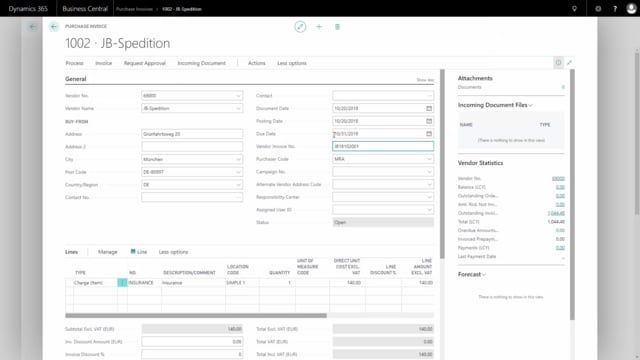Click the Direct Unit Cost 140.00 cell
640x360 pixels.
point(347,282)
